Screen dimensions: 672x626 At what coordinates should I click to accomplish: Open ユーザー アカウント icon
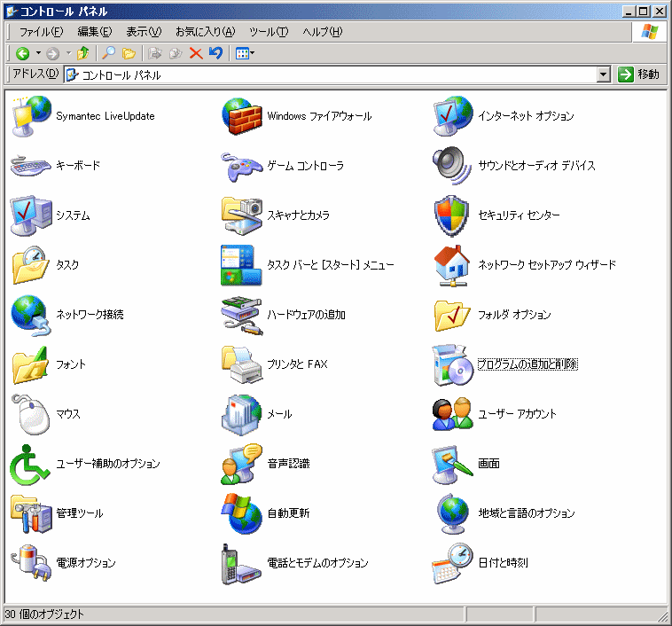[454, 414]
